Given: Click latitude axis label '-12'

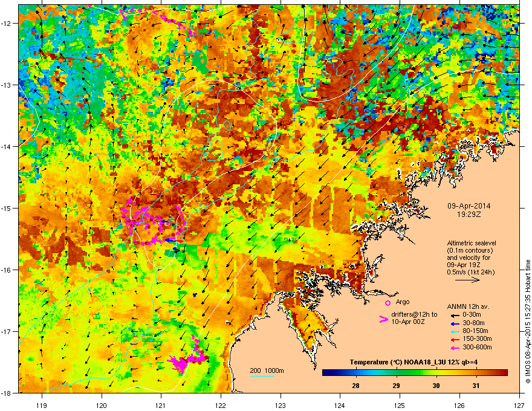Looking at the screenshot, I should pos(6,24).
